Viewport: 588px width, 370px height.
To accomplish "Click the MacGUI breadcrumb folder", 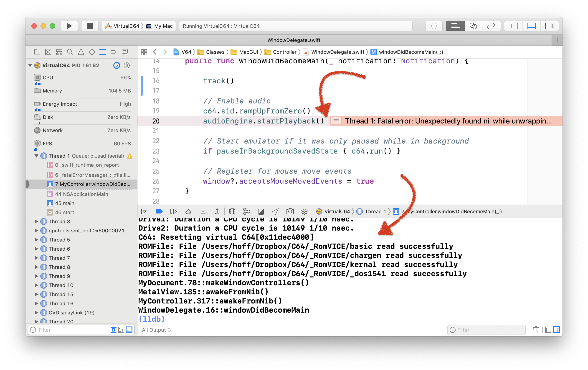I will tap(244, 52).
